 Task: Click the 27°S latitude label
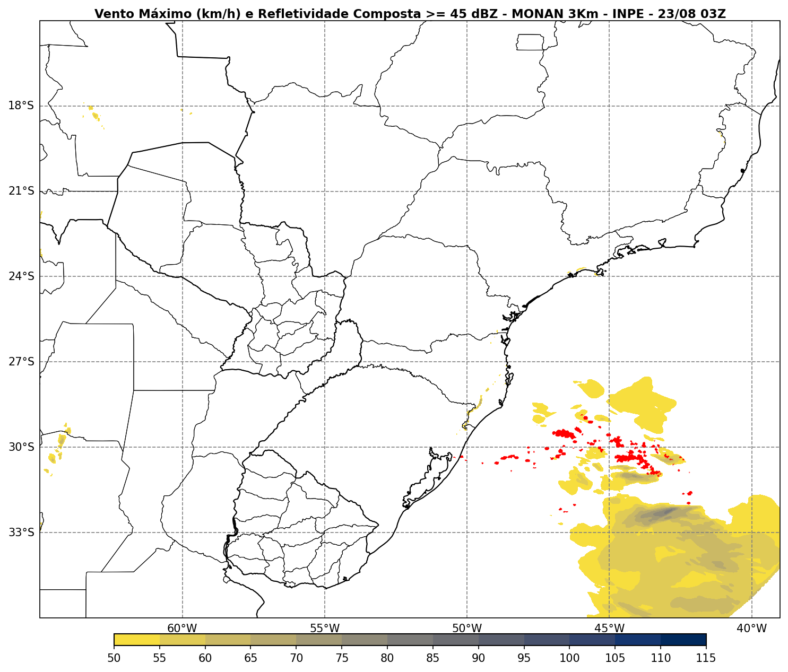coord(21,362)
